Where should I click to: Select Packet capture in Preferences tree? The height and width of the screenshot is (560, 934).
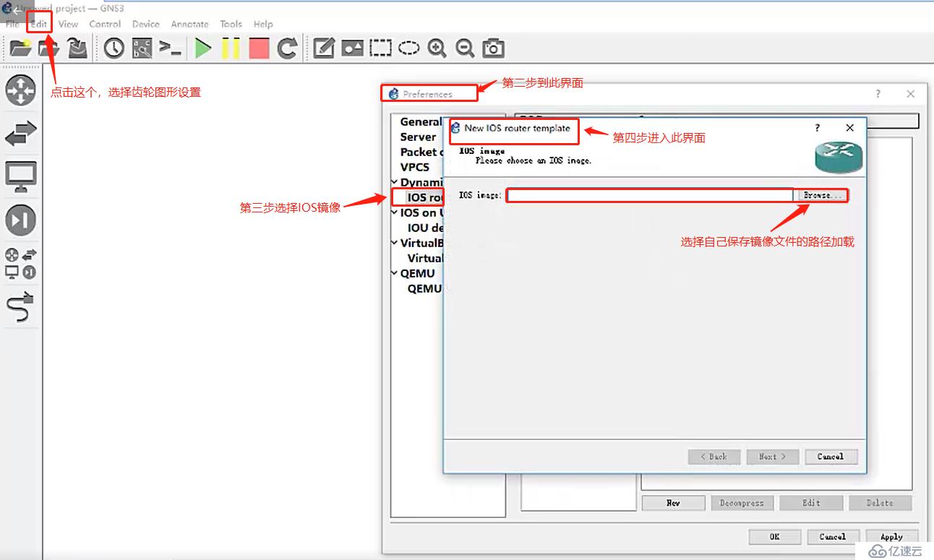tap(421, 152)
